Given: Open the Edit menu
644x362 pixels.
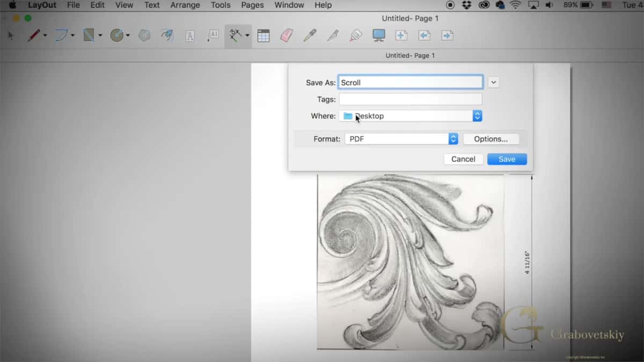Looking at the screenshot, I should [x=98, y=5].
